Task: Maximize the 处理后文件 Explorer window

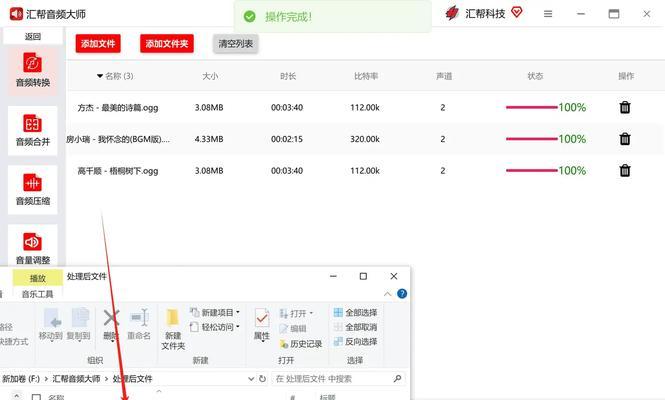Action: pyautogui.click(x=363, y=276)
